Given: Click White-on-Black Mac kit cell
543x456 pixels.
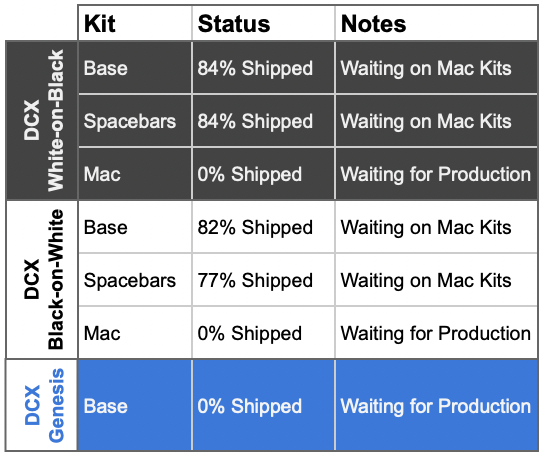Looking at the screenshot, I should 135,173.
